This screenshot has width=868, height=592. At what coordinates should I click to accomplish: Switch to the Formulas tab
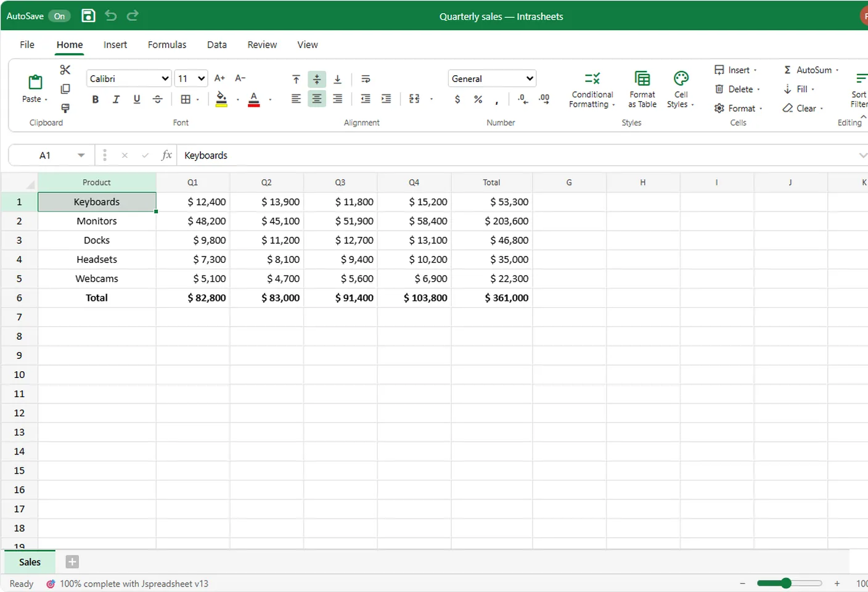167,44
